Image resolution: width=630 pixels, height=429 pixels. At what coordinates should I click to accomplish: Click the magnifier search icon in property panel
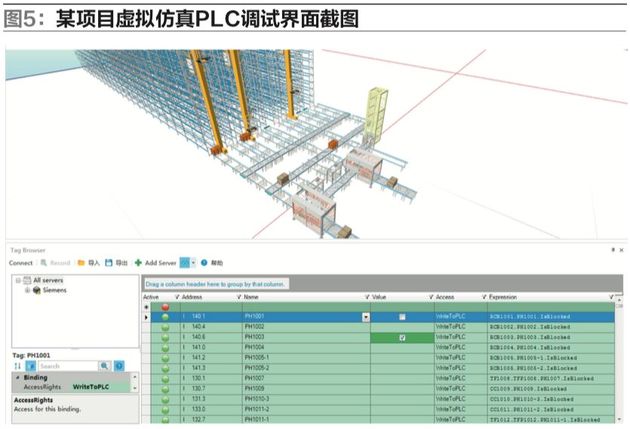[104, 366]
